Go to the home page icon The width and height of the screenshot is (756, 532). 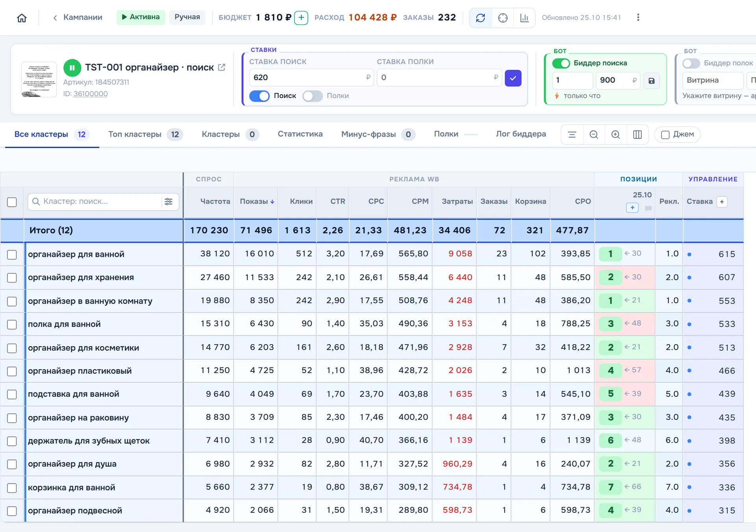click(22, 18)
